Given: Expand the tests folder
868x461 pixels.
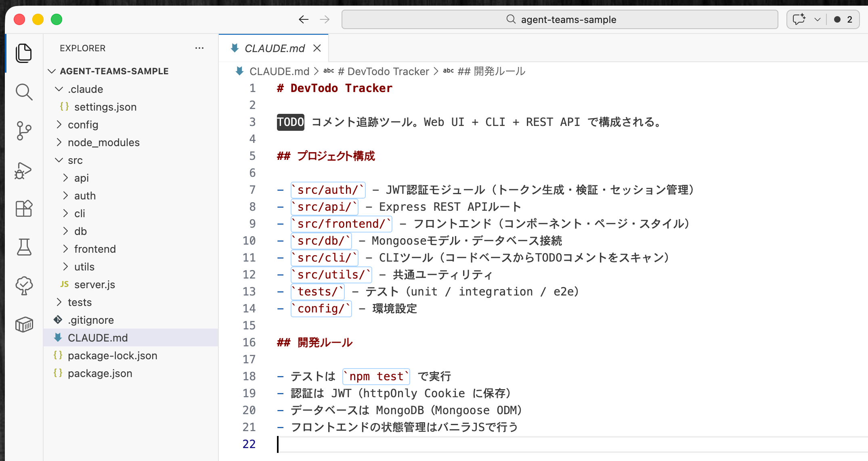Looking at the screenshot, I should point(80,302).
